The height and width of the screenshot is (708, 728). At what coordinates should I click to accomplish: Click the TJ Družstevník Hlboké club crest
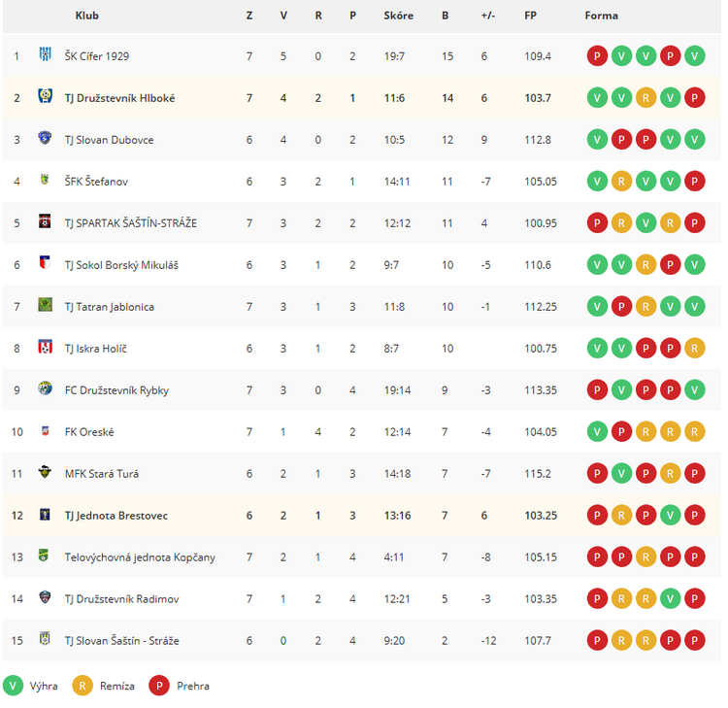click(x=45, y=96)
